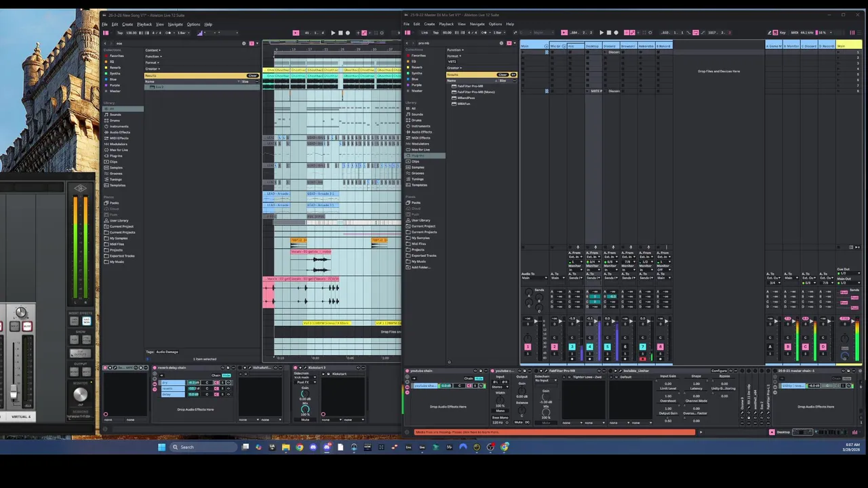Toggle the pink view switch icon in Master DJ Mix Set
The height and width of the screenshot is (488, 868).
click(x=408, y=33)
